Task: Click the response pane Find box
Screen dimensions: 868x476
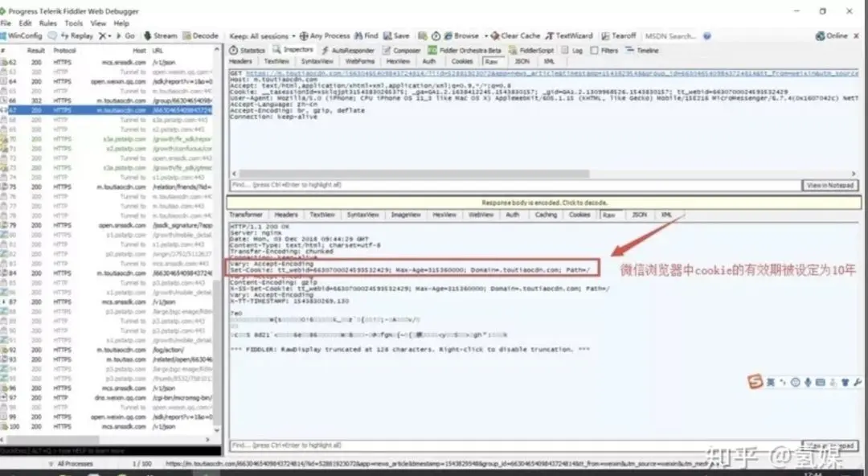Action: (x=515, y=445)
